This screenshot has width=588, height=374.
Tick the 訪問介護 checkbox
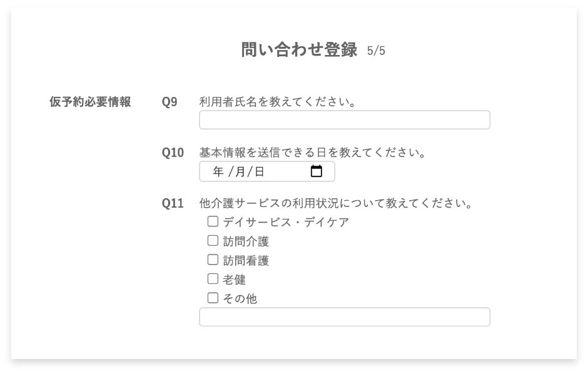pos(213,241)
